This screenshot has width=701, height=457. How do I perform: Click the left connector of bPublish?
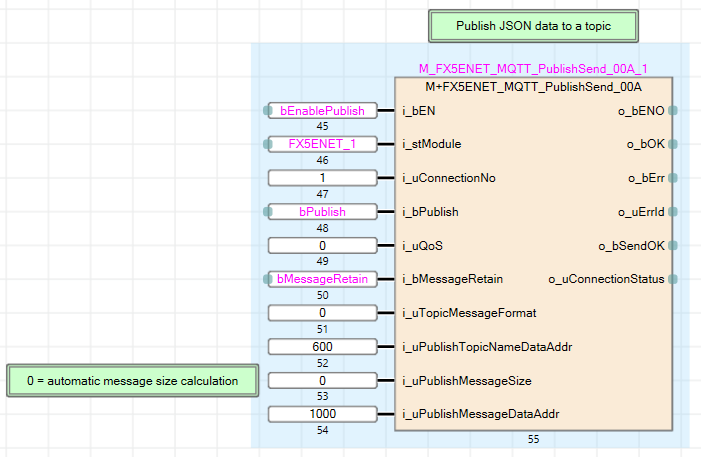268,212
